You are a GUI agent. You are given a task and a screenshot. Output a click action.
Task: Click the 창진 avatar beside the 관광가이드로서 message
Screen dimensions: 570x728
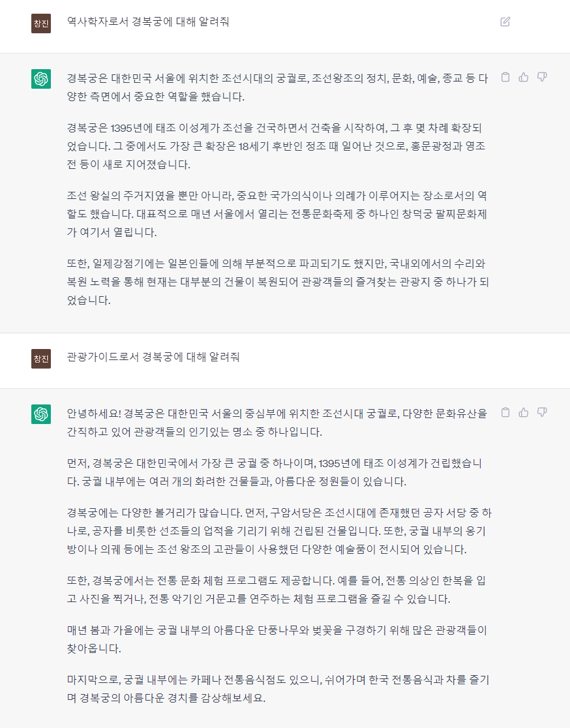(x=41, y=358)
